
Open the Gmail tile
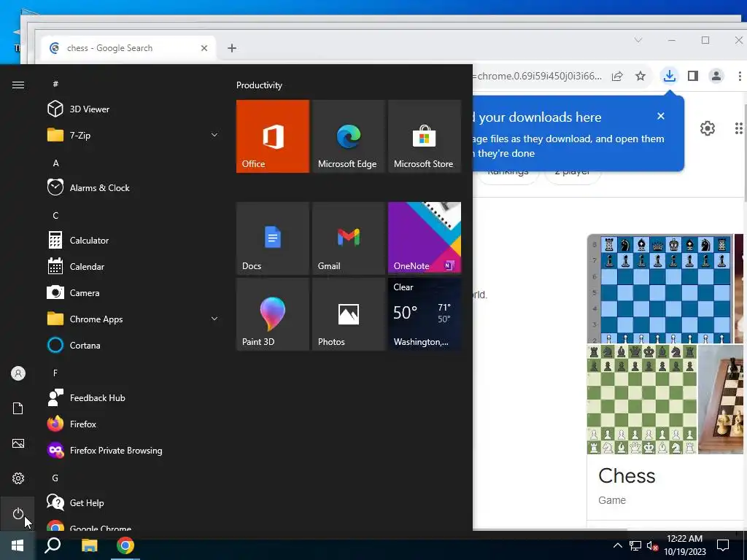click(x=349, y=238)
